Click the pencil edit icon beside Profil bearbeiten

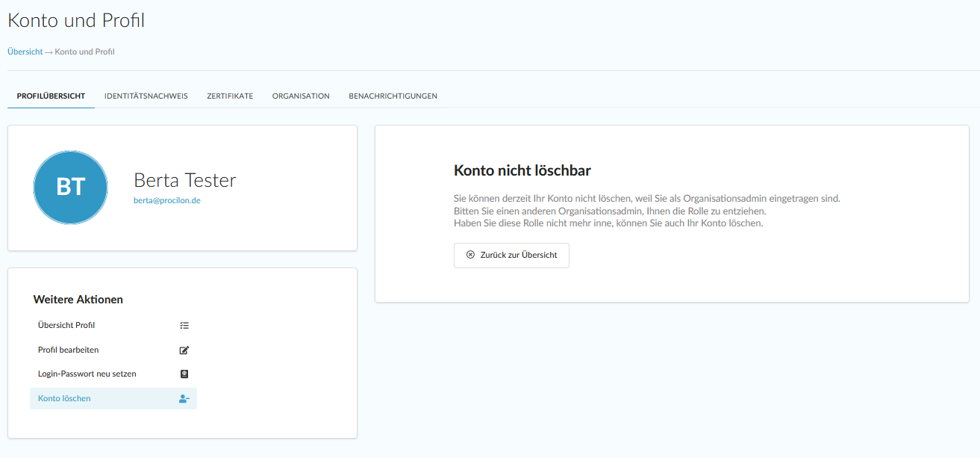184,350
